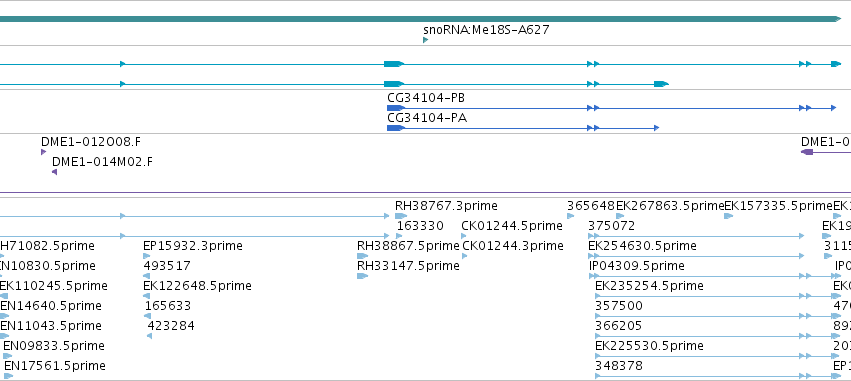Viewport: 851px width, 381px height.
Task: Select the RH38867.5prime label
Action: [x=408, y=246]
